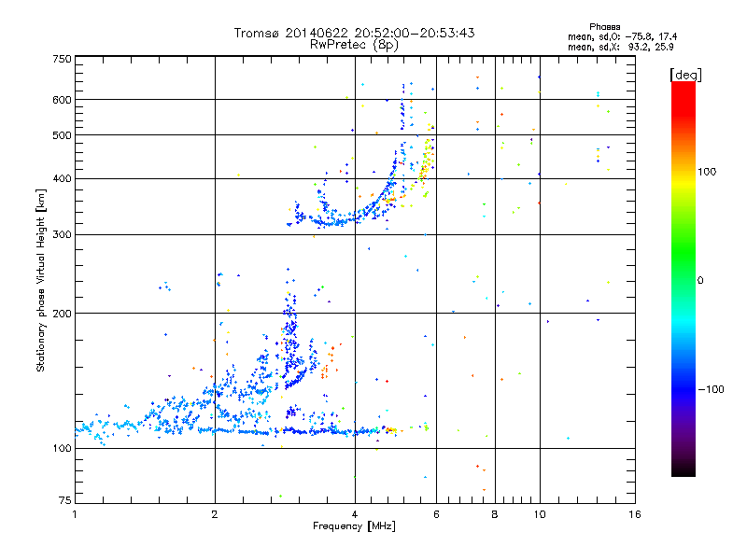The height and width of the screenshot is (560, 747).
Task: Click the x-axis label "8"
Action: [495, 514]
